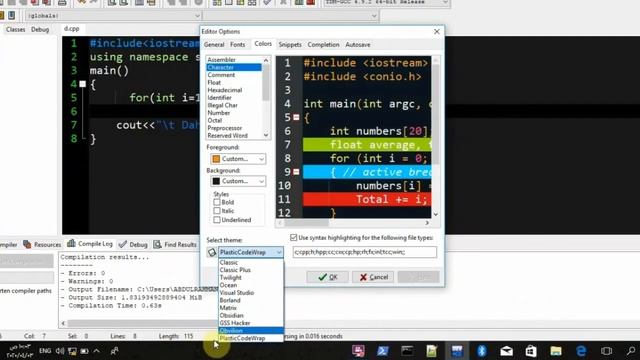
Task: Enable the Italic style checkbox
Action: 217,211
